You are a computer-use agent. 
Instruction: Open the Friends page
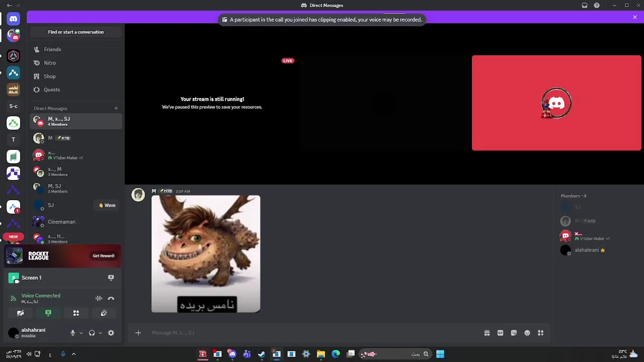pos(75,49)
